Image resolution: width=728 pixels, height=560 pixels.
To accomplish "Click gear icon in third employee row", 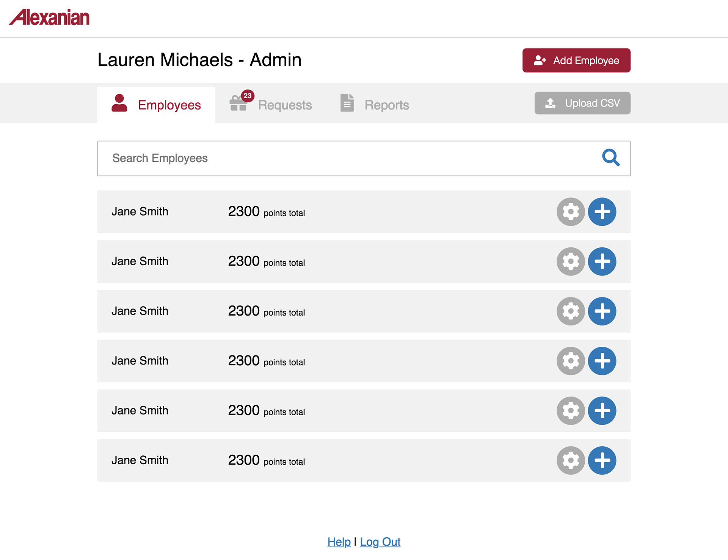I will [x=571, y=311].
